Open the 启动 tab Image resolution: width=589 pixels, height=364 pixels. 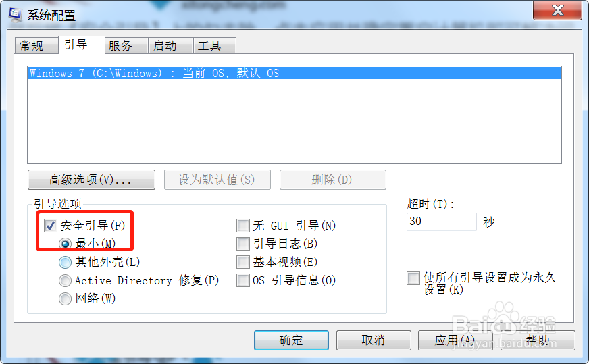point(165,46)
